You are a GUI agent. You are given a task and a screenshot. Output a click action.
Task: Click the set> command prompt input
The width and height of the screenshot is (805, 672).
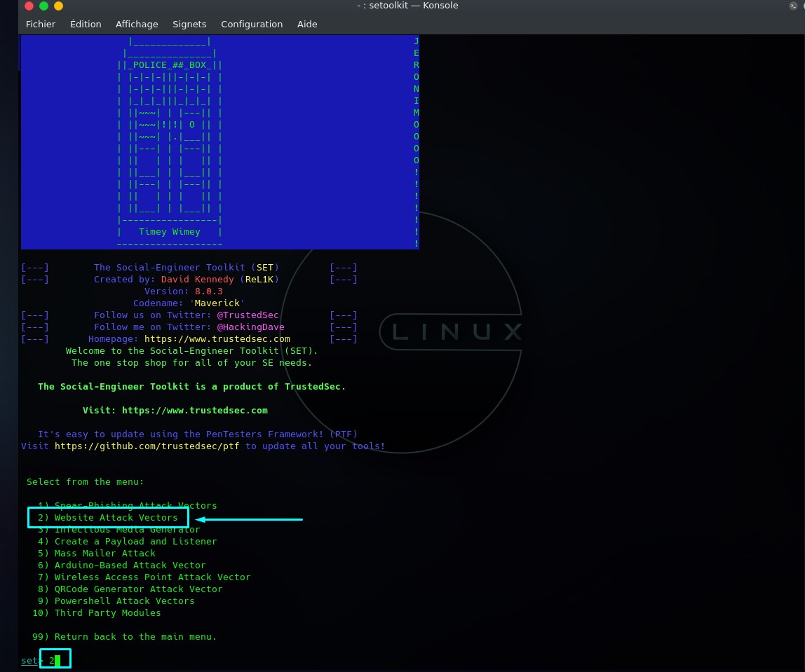[x=55, y=660]
